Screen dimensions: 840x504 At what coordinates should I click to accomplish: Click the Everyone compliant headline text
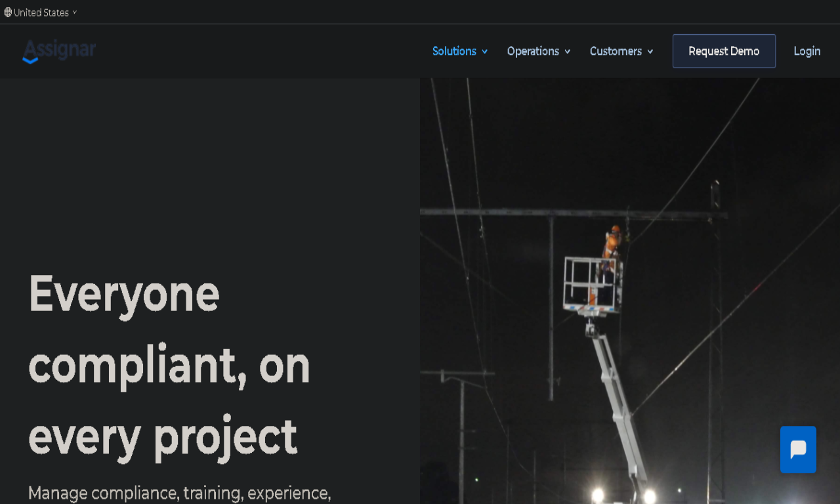[x=169, y=364]
